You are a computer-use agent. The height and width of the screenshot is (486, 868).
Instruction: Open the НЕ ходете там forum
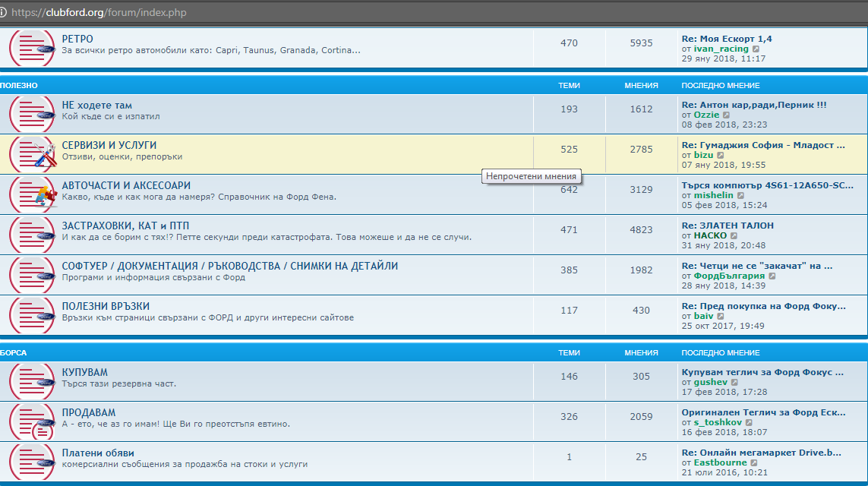click(x=96, y=105)
